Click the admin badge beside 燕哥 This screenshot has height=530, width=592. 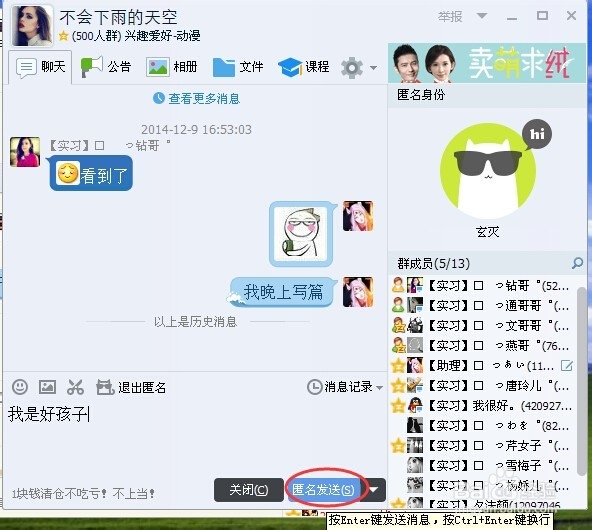[x=398, y=345]
